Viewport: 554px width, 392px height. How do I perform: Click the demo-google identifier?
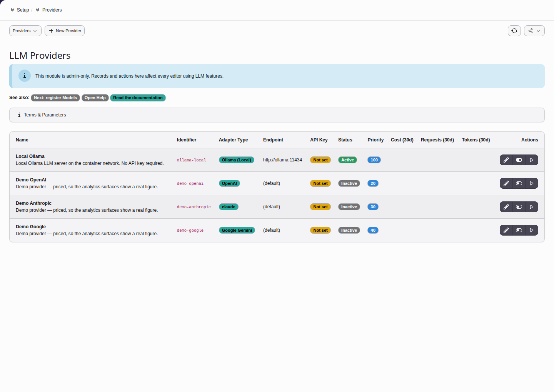190,231
